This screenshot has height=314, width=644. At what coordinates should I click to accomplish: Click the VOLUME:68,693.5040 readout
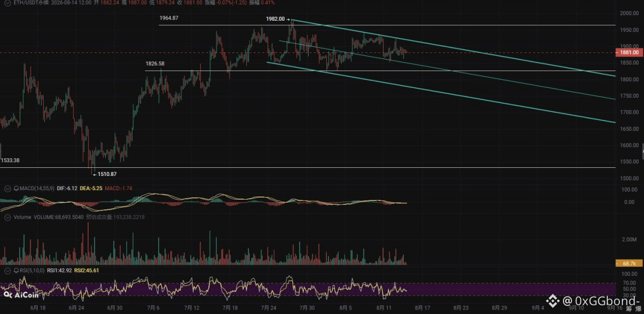[58, 217]
